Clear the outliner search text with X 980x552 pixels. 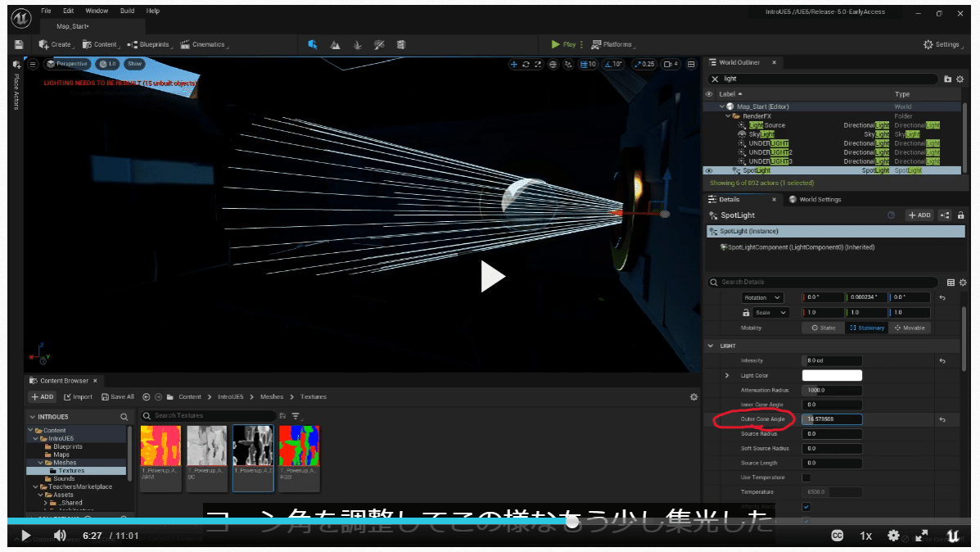coord(715,79)
